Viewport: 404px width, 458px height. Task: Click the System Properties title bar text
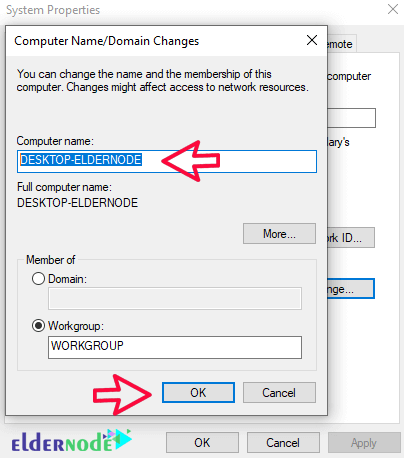53,10
